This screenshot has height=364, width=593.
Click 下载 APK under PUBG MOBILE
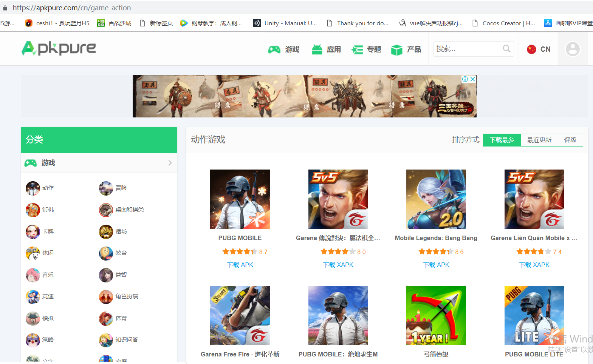click(240, 265)
